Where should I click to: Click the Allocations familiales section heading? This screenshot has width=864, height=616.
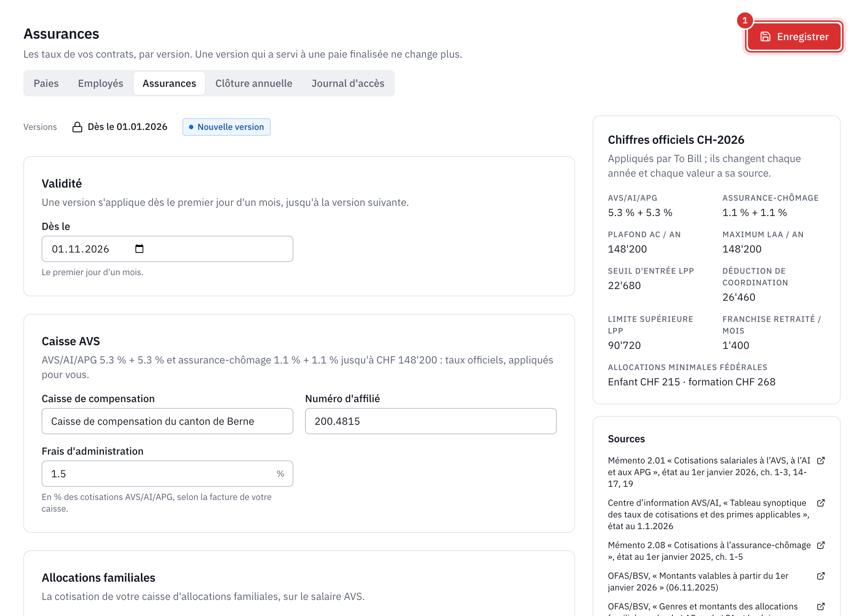(x=99, y=577)
